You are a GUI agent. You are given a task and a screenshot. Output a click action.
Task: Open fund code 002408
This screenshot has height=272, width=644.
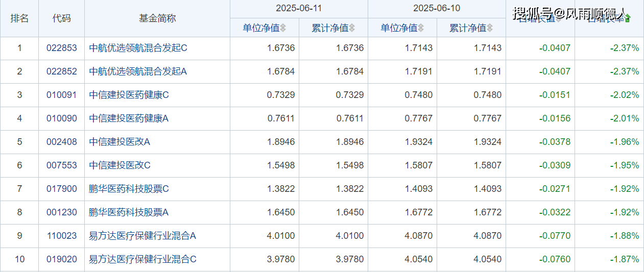(62, 142)
